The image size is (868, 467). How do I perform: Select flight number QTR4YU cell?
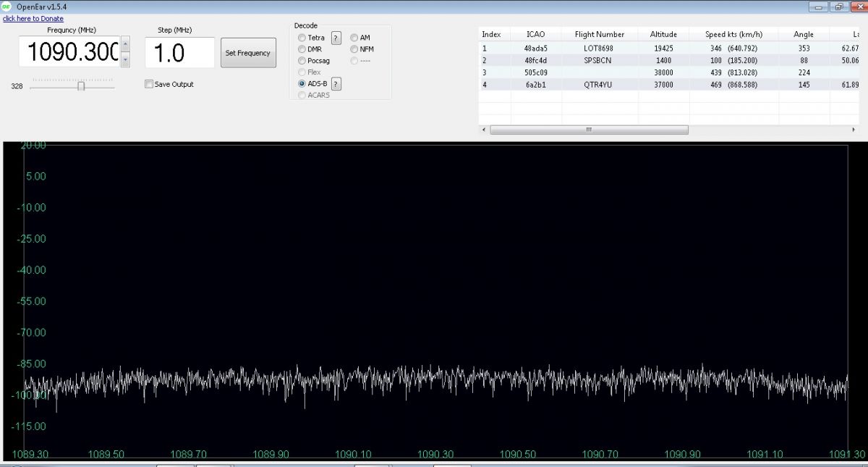pos(600,85)
